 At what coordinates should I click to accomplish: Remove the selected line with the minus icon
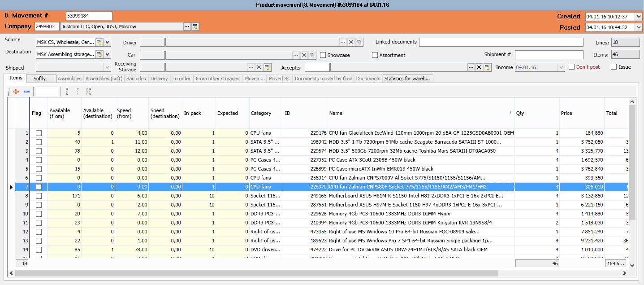click(27, 92)
